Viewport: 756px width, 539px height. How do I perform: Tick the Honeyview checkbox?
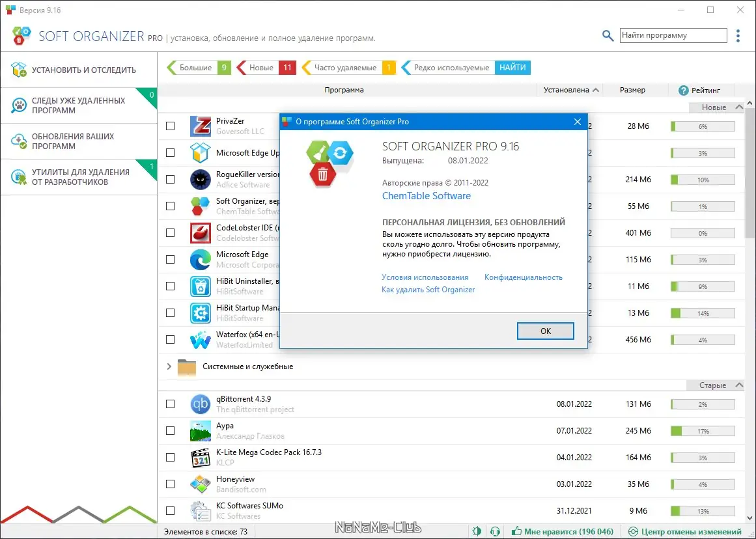coord(170,484)
